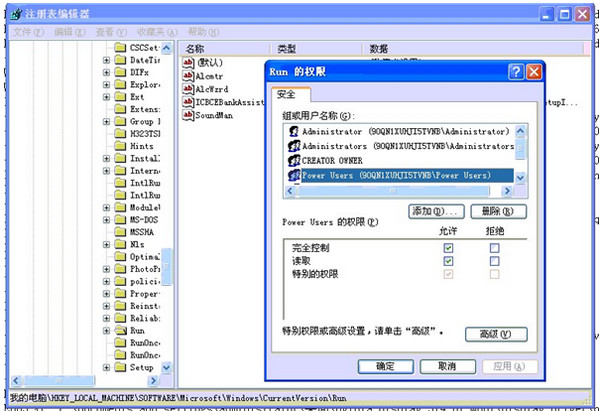The height and width of the screenshot is (411, 600).
Task: Expand the Module tree node
Action: coord(106,208)
